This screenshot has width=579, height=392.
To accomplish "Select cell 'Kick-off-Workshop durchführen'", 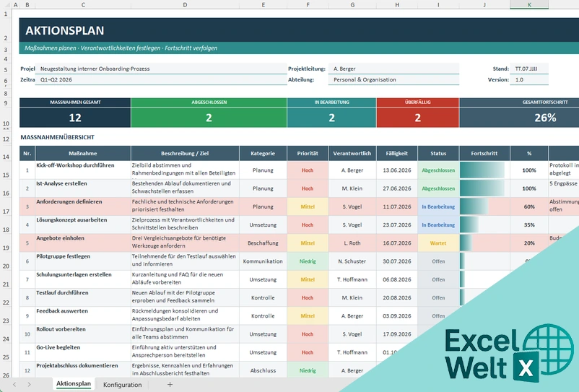I will pos(83,170).
